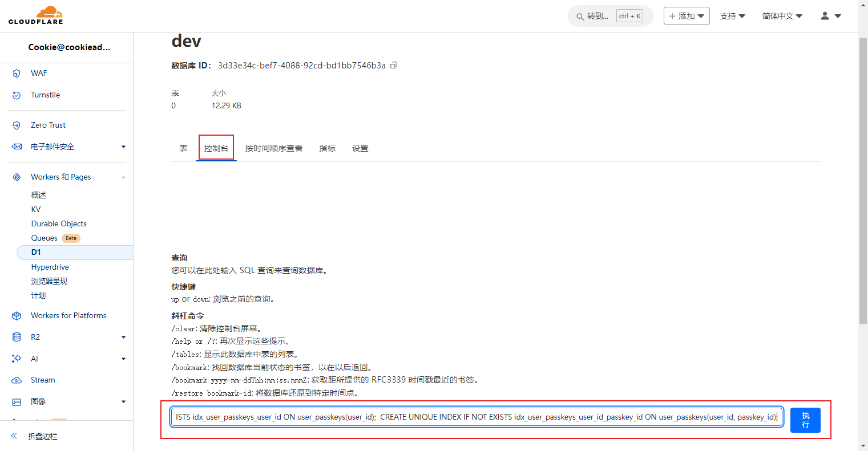Viewport: 868px width, 451px height.
Task: Click the Zero Trust icon in sidebar
Action: 17,125
